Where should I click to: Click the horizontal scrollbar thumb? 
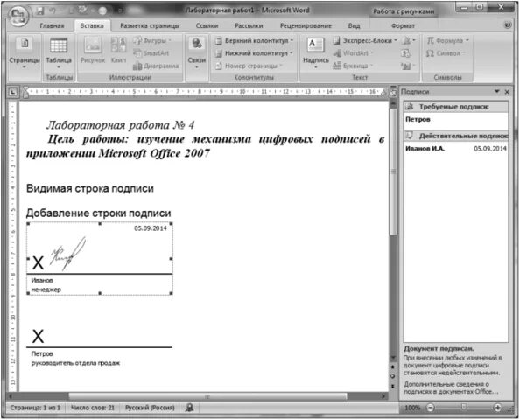click(207, 396)
